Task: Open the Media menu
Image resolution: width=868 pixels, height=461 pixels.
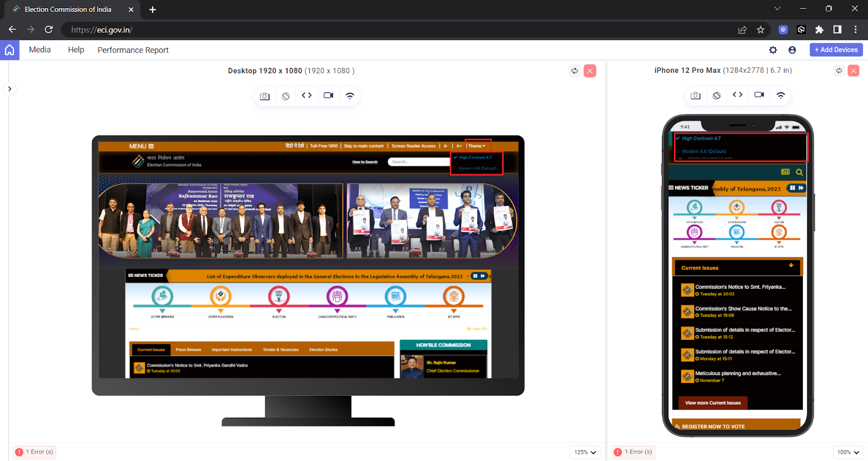Action: click(40, 50)
